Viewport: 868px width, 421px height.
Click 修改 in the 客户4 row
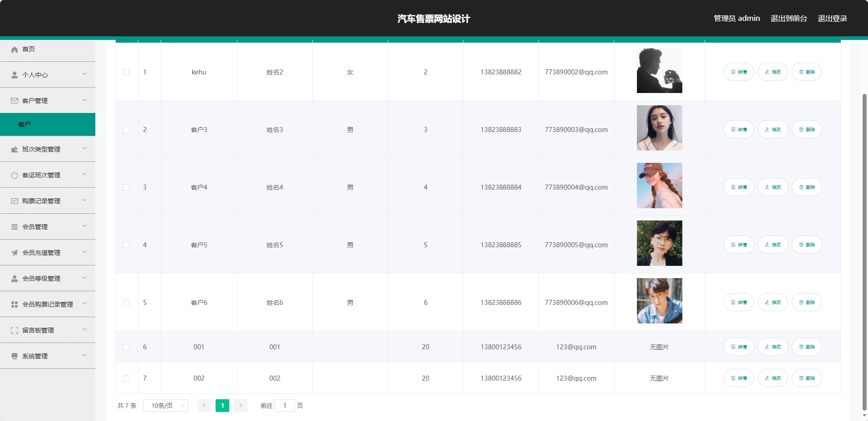pyautogui.click(x=773, y=187)
